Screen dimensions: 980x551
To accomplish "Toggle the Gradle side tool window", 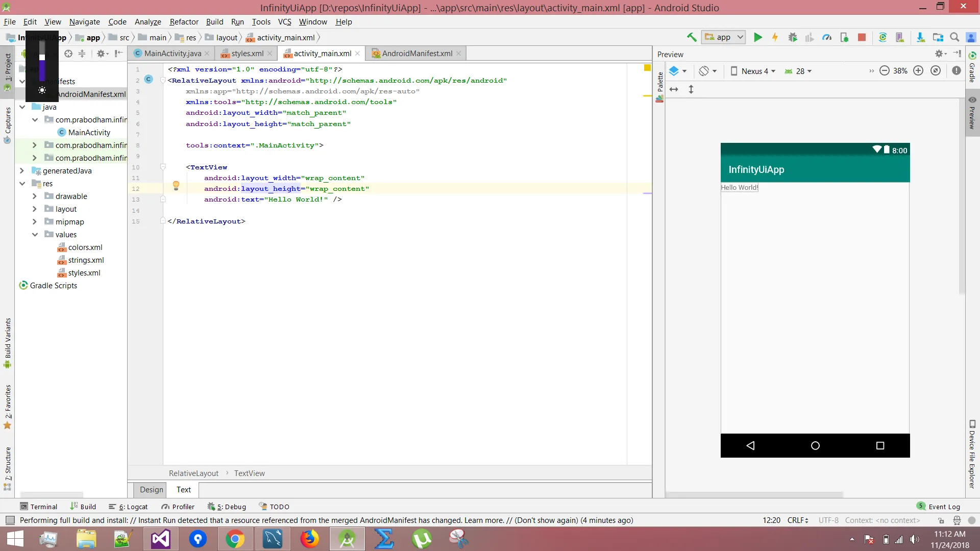I will [x=972, y=67].
